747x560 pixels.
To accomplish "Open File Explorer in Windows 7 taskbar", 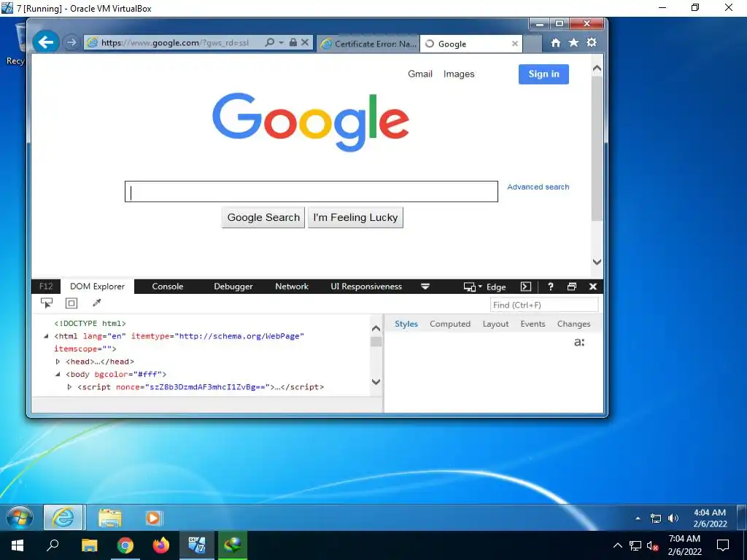I will point(110,518).
